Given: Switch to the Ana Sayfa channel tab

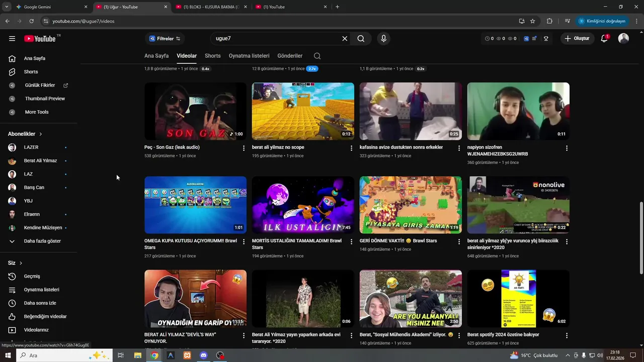Looking at the screenshot, I should [156, 56].
